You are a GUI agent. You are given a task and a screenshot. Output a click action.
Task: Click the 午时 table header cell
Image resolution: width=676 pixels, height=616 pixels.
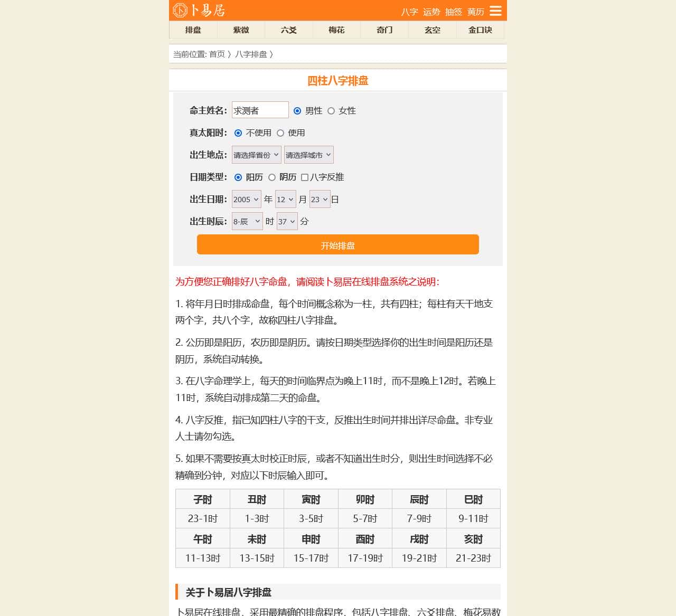coord(203,539)
